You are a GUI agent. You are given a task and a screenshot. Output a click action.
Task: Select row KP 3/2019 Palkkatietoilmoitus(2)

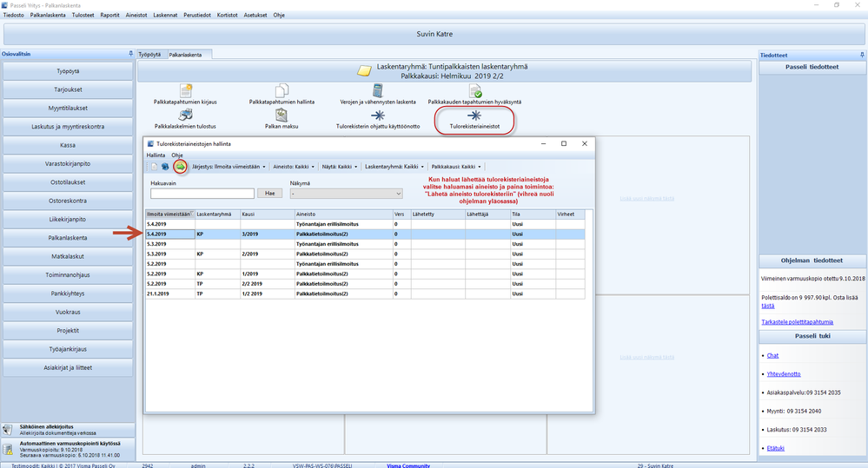pos(365,234)
